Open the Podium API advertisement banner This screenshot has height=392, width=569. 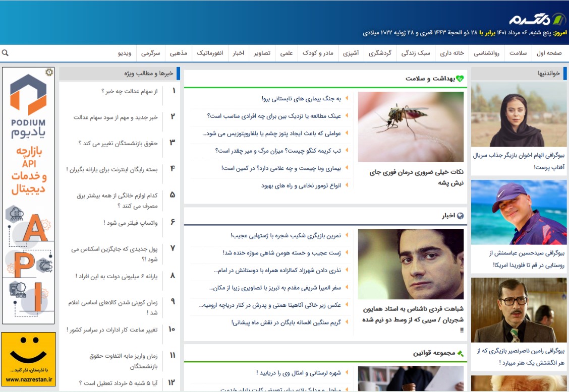(x=28, y=195)
